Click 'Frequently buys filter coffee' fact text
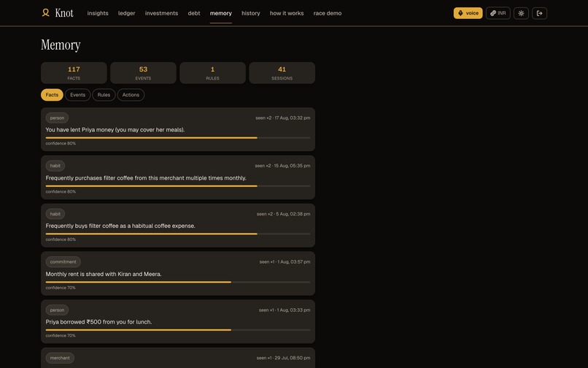The image size is (588, 368). point(120,226)
